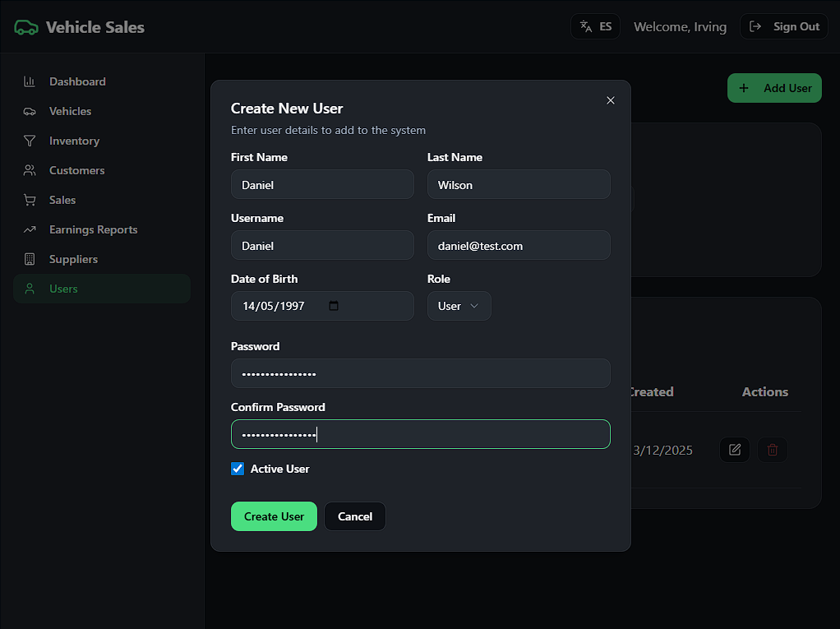Click the Email input field

click(519, 245)
